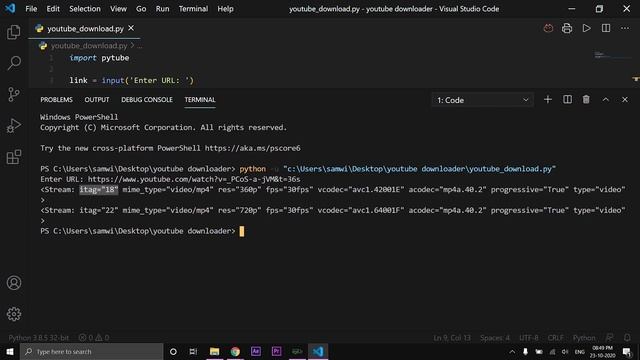Viewport: 640px width, 360px height.
Task: Open the Selection menu
Action: click(x=85, y=9)
